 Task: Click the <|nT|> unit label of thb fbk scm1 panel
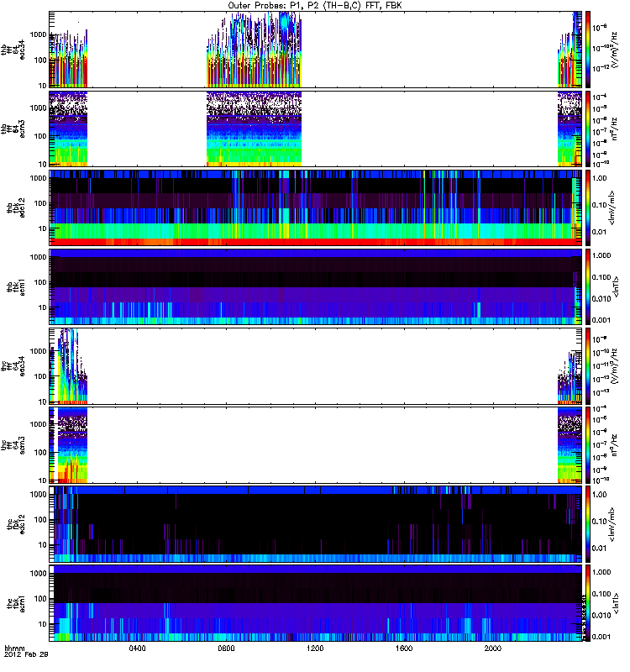coord(617,286)
